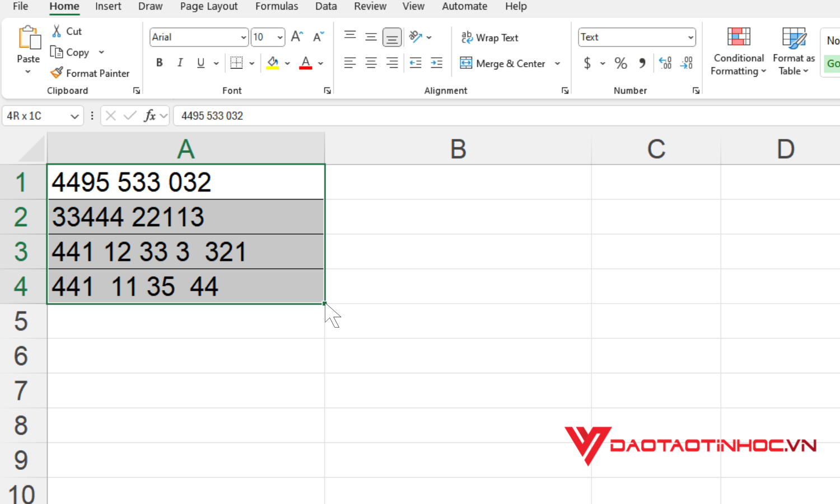Align text to the left
The image size is (840, 504).
350,63
